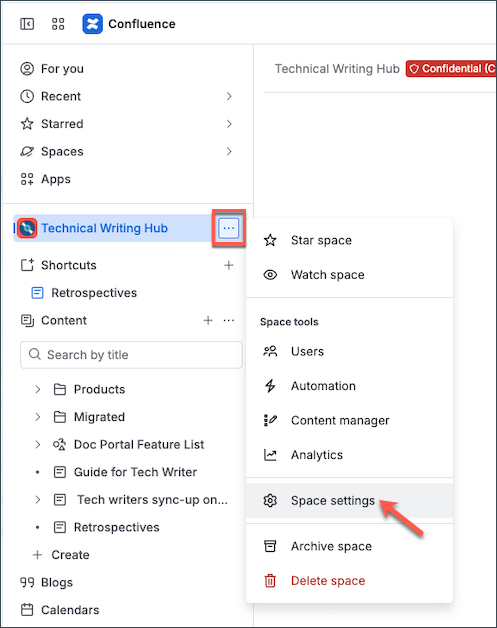Viewport: 497px width, 628px height.
Task: Expand the Recent submenu chevron
Action: point(229,97)
